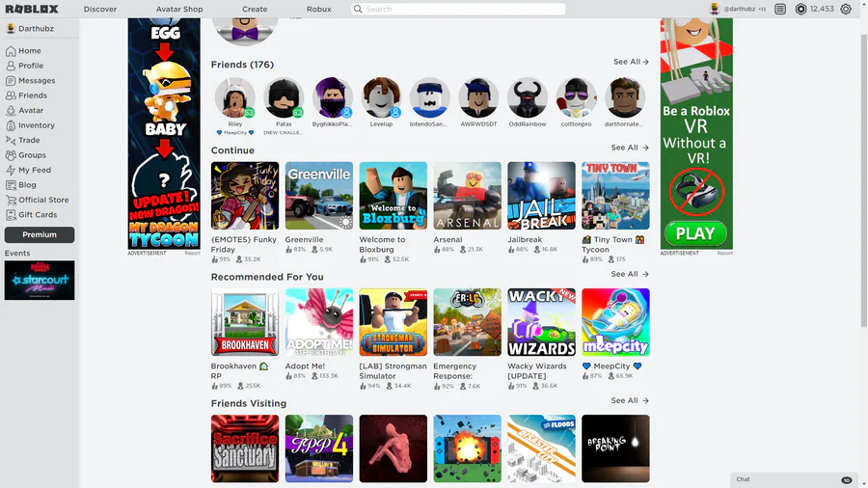Open friend AWRWDSDT's avatar
868x488 pixels.
[478, 98]
